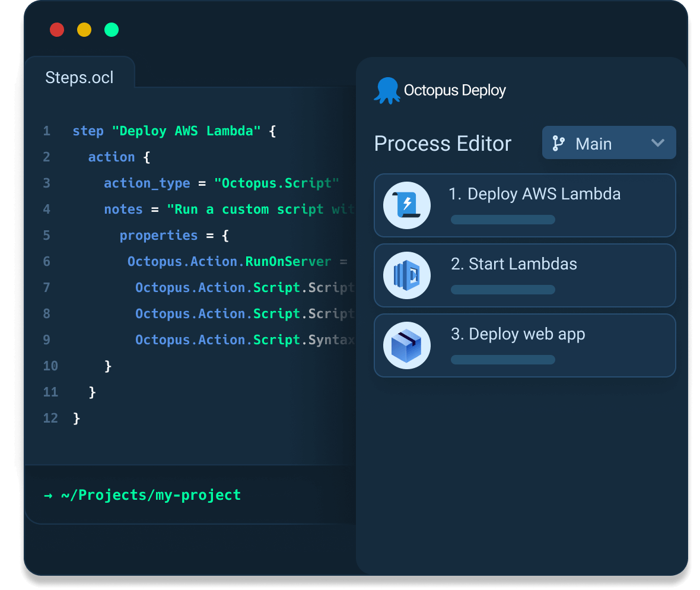Select step 2. Start Lambdas
Viewport: 700px width, 590px height.
524,275
